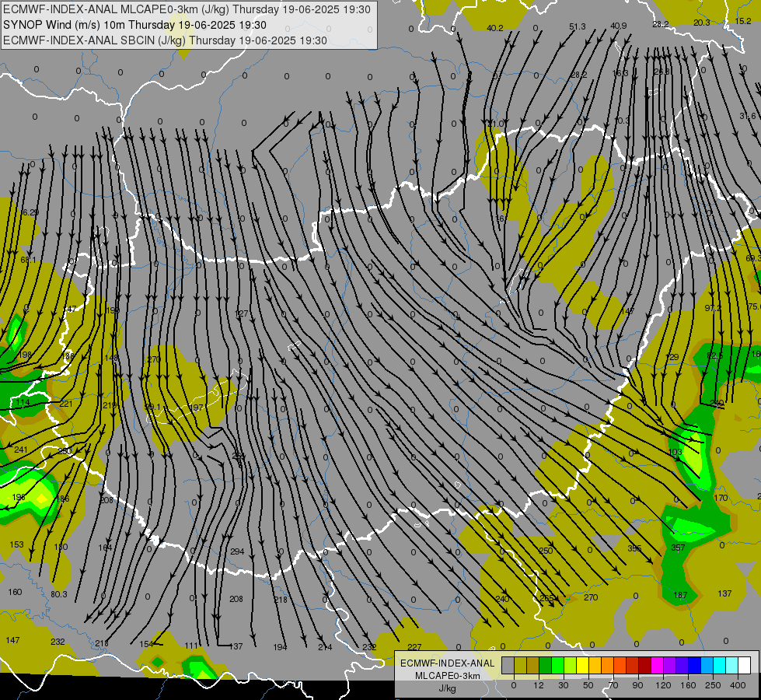The width and height of the screenshot is (761, 700).
Task: Pick the pure blue legend swatch
Action: point(694,665)
